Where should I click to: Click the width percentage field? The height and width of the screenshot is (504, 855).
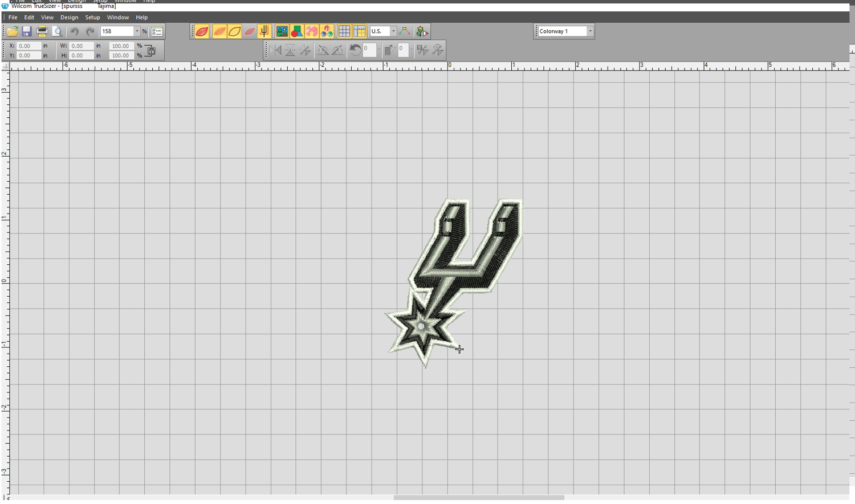[121, 46]
